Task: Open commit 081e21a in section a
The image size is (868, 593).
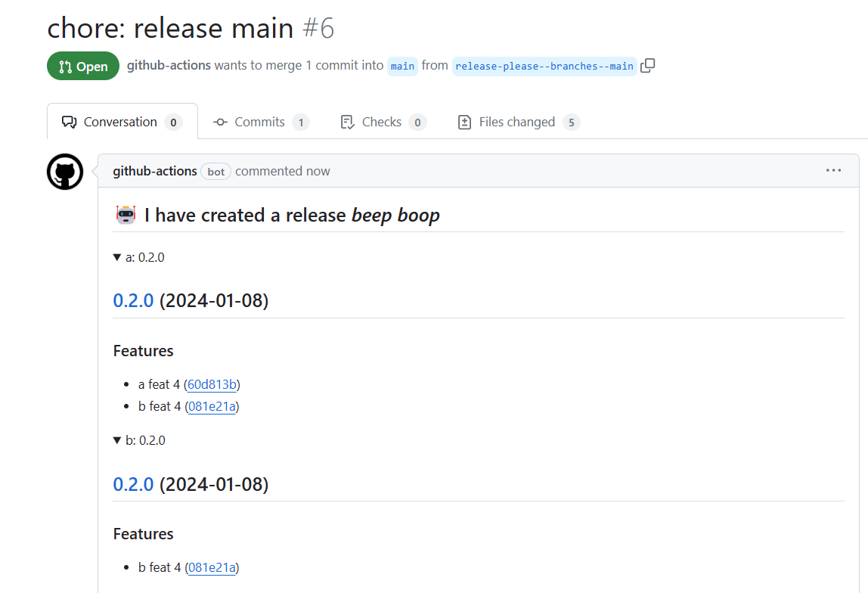Action: (x=212, y=406)
